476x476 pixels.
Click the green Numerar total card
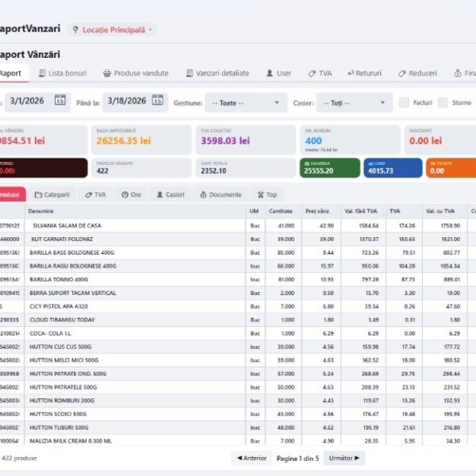[x=330, y=167]
